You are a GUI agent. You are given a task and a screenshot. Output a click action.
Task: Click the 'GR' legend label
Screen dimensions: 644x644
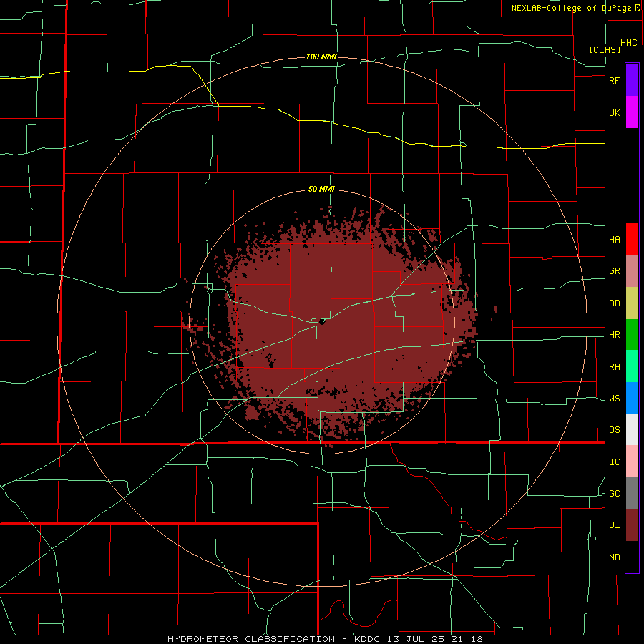(614, 271)
